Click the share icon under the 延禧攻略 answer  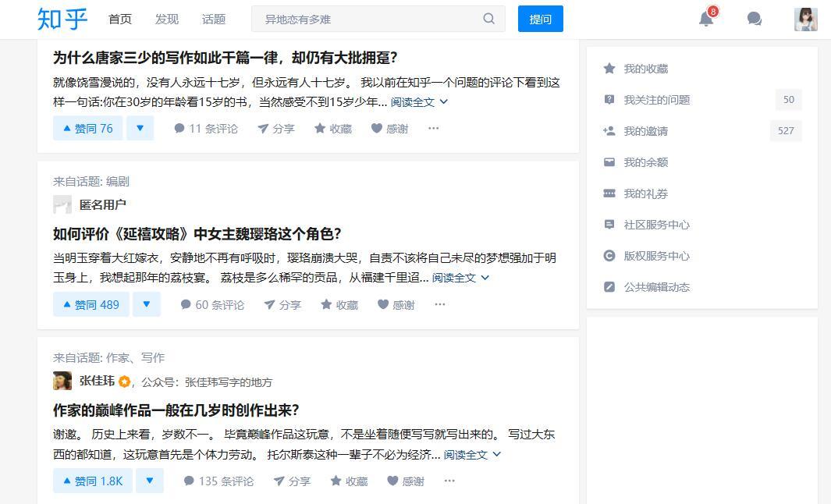tap(271, 304)
